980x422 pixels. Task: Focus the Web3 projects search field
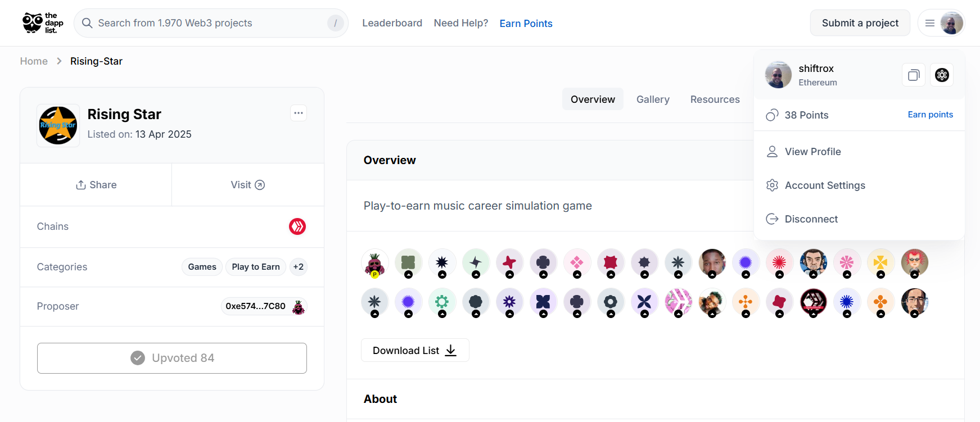(x=211, y=23)
